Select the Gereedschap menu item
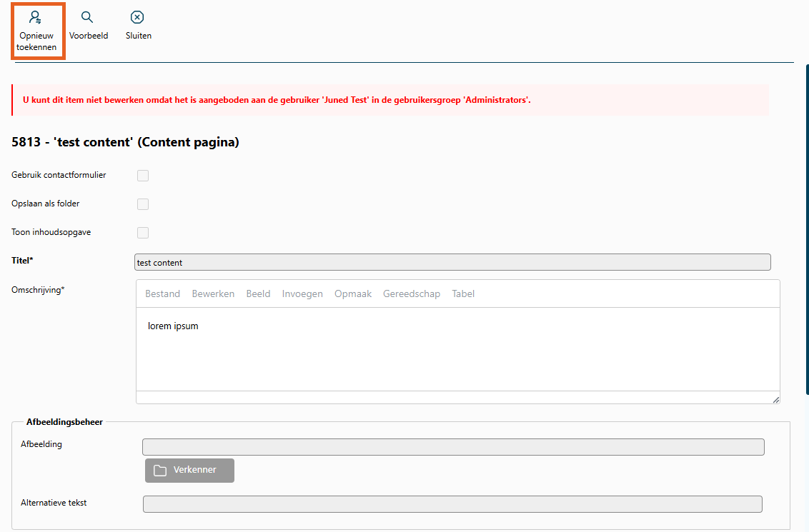The image size is (809, 532). [x=412, y=293]
